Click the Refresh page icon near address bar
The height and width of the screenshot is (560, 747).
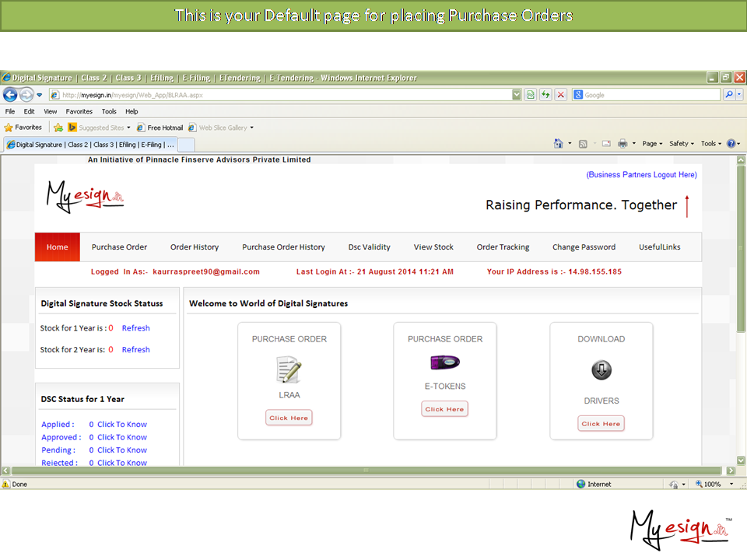(545, 95)
